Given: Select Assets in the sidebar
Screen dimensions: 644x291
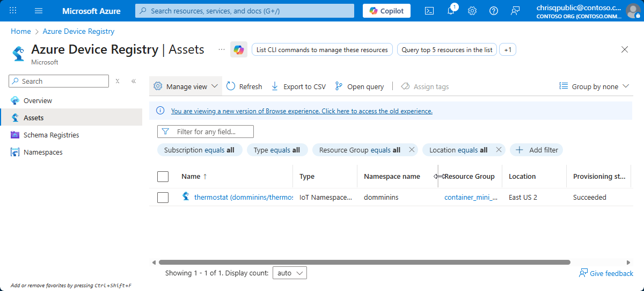Looking at the screenshot, I should point(71,118).
